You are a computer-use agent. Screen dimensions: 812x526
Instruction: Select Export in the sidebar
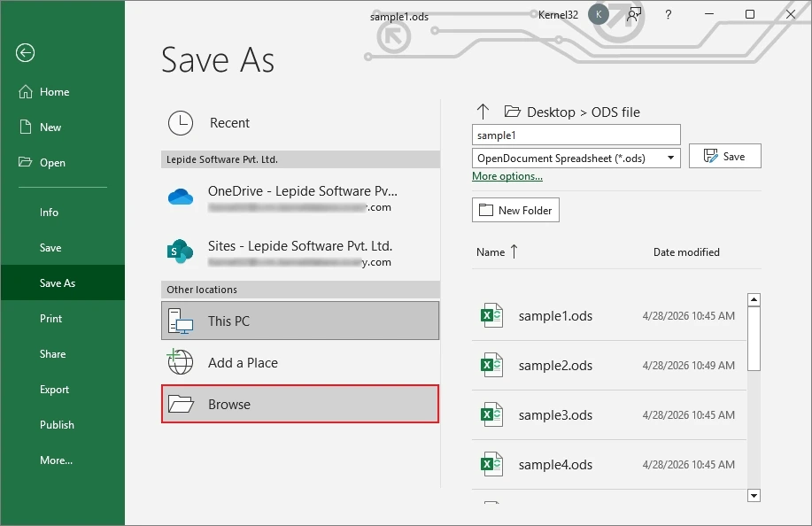point(62,390)
